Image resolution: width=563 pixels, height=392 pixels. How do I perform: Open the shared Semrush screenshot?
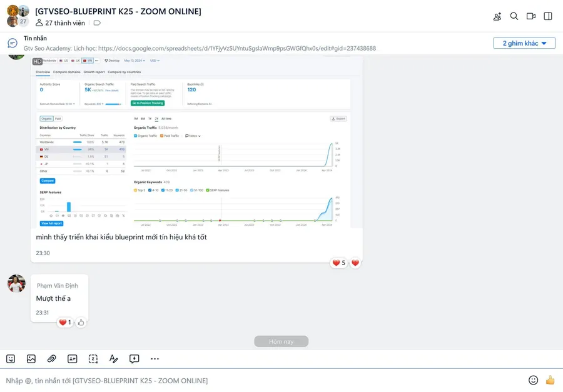point(196,142)
